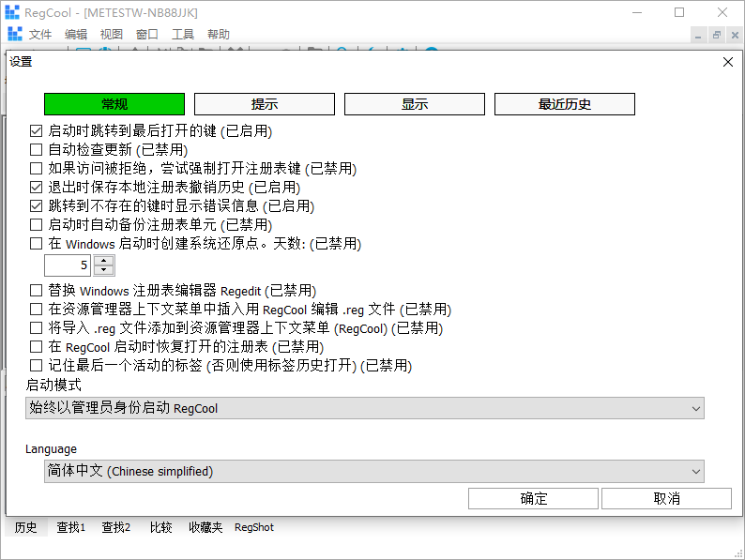Open the 窗口 menu
Screen dimensions: 745x560
tap(146, 34)
